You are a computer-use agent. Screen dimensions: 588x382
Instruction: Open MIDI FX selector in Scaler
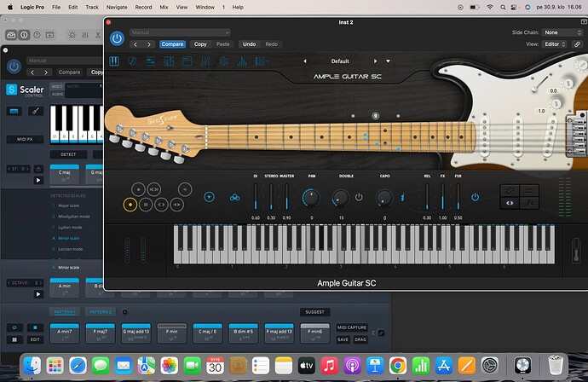(x=25, y=140)
